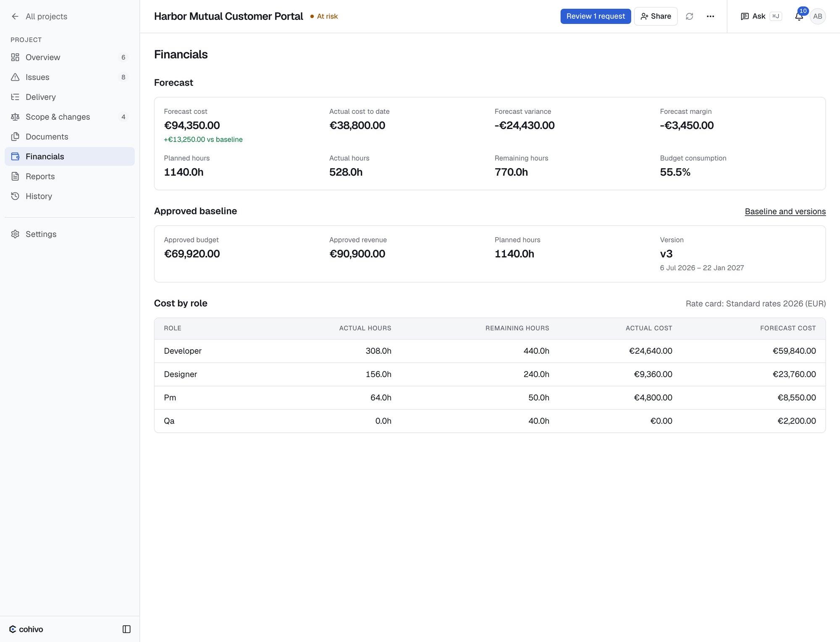Navigate to Documents
This screenshot has width=840, height=642.
tap(70, 137)
